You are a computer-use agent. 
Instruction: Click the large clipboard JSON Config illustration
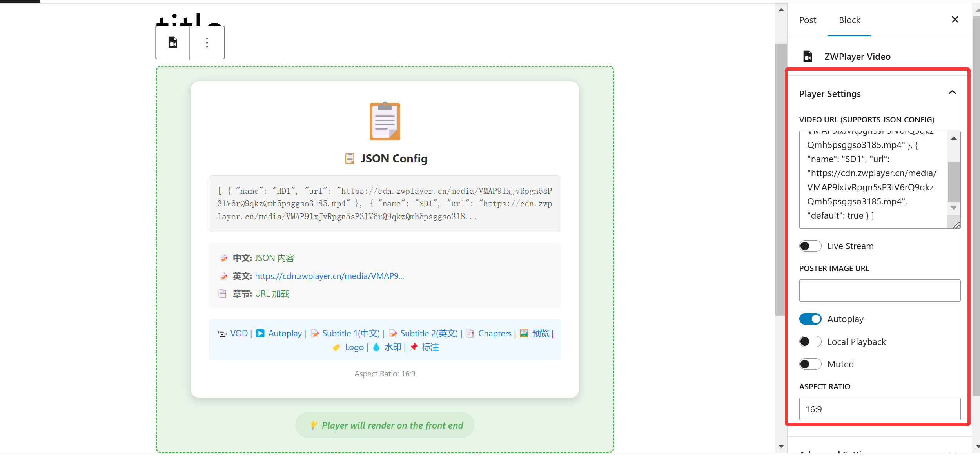point(385,121)
